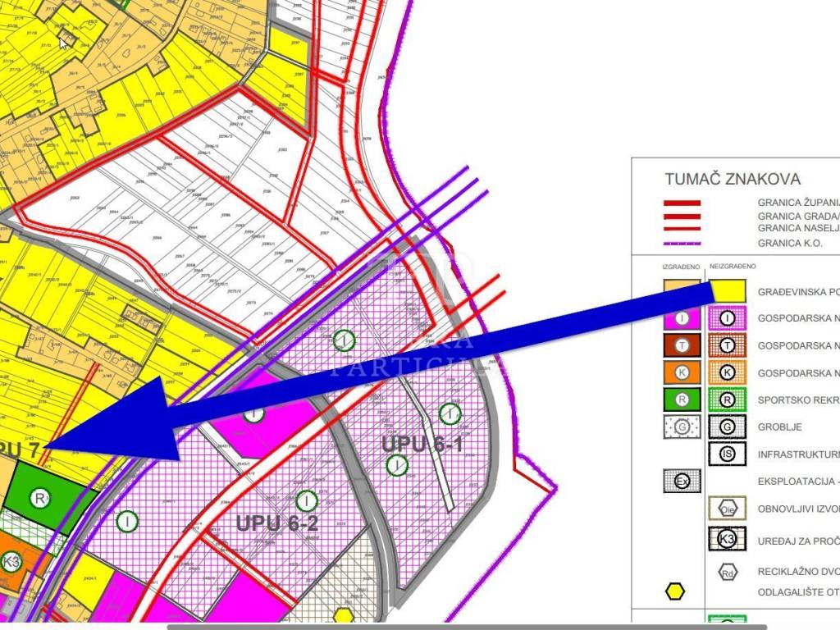Click the Oie renewable sources legend symbol

[x=727, y=508]
